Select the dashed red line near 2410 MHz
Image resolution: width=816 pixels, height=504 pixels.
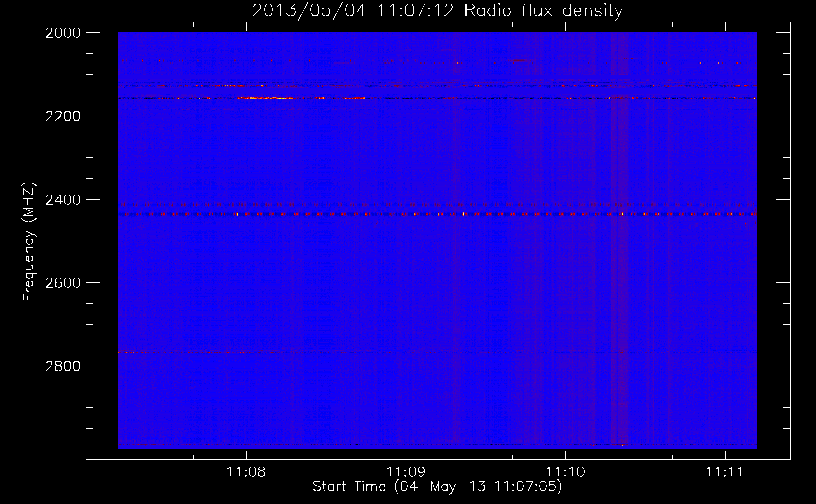(439, 204)
